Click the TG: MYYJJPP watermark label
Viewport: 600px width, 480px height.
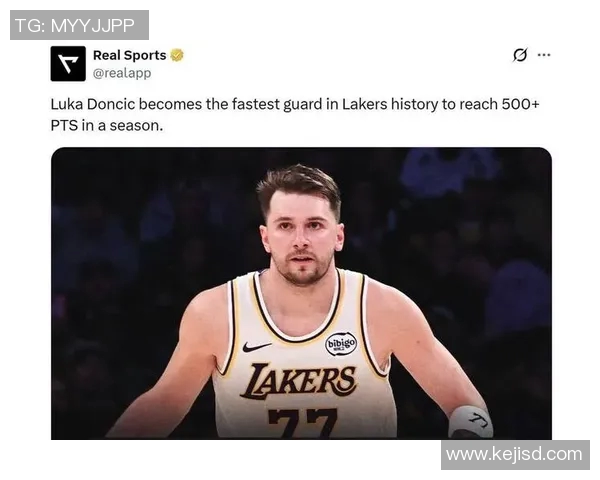[79, 24]
